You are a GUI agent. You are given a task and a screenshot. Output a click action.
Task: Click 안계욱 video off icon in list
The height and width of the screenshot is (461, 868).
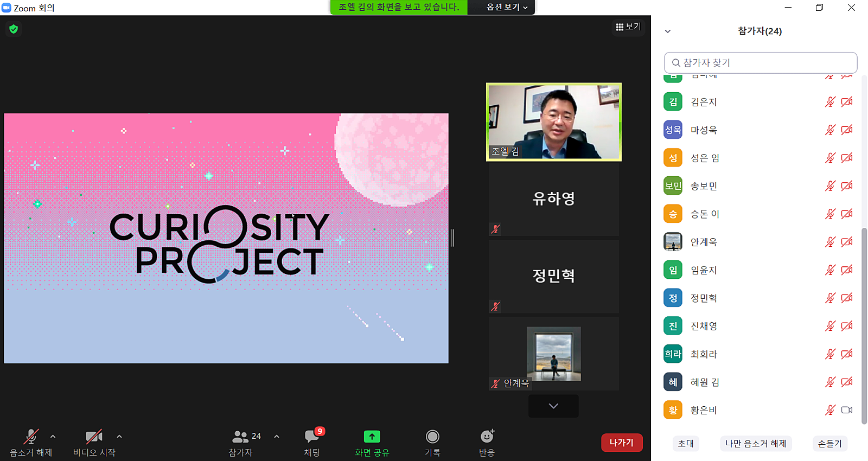pos(847,242)
